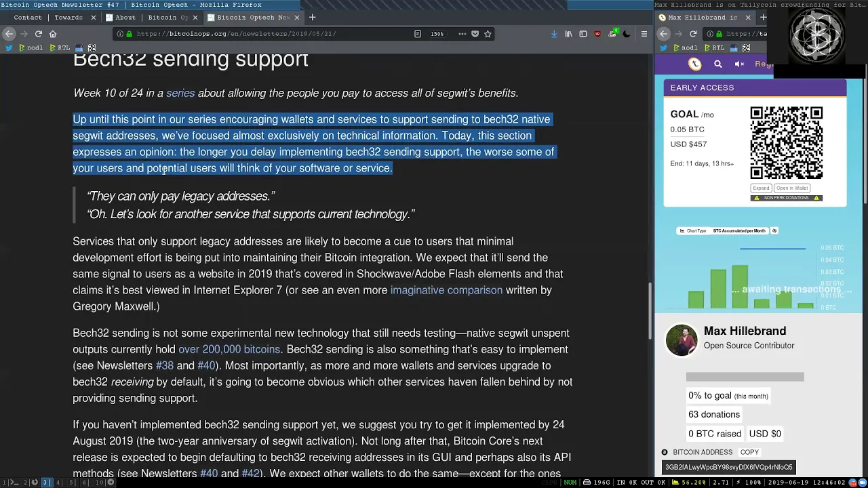This screenshot has width=868, height=488.
Task: Open Newsletter #38 link
Action: click(x=165, y=365)
